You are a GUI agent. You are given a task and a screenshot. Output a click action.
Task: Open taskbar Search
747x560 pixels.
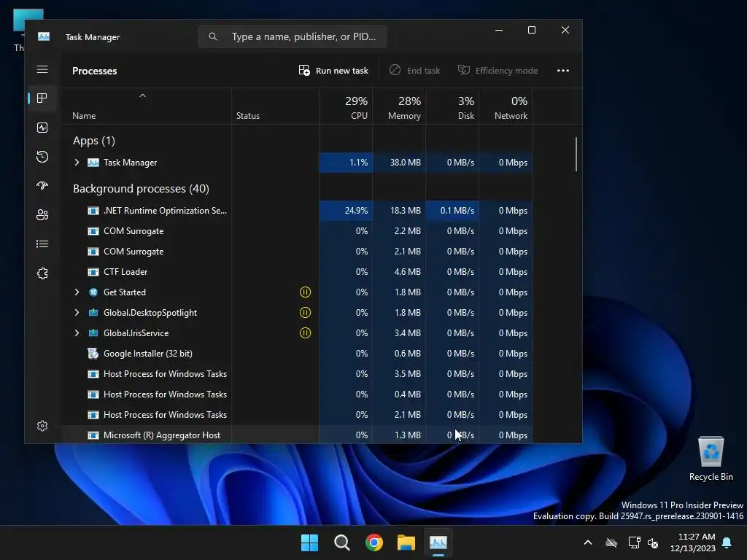[341, 542]
